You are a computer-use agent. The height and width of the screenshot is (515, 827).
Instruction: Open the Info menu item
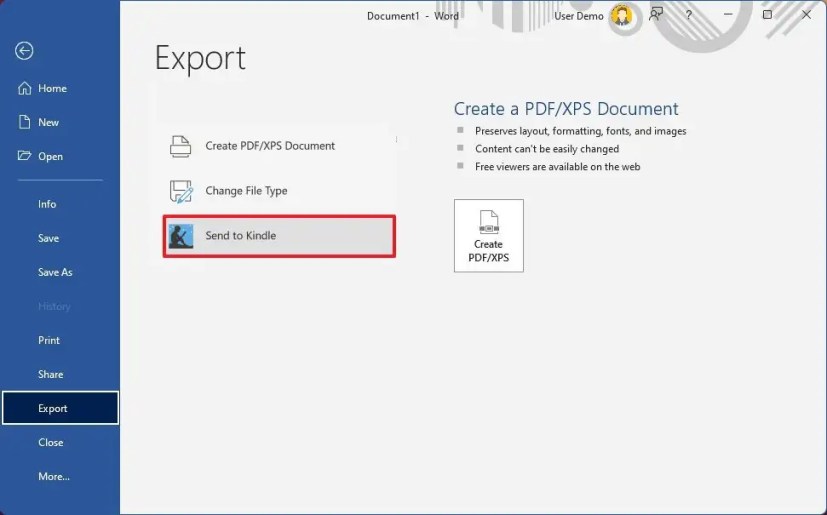47,204
